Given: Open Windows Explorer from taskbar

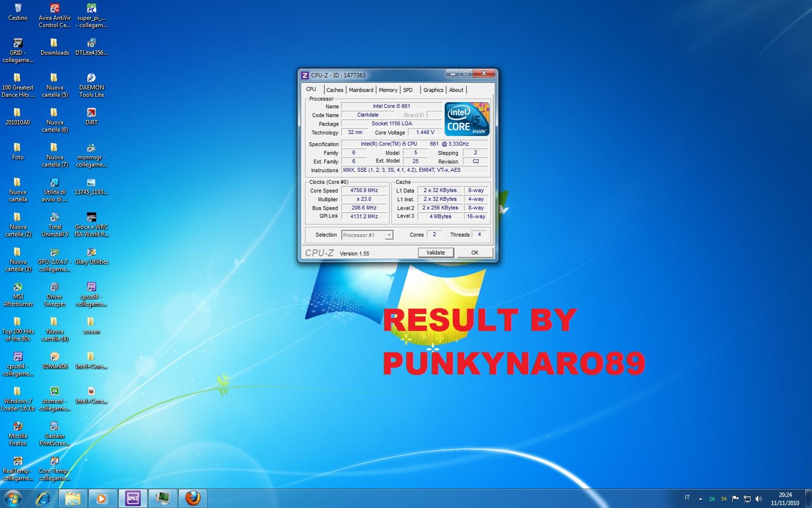Looking at the screenshot, I should click(x=73, y=498).
